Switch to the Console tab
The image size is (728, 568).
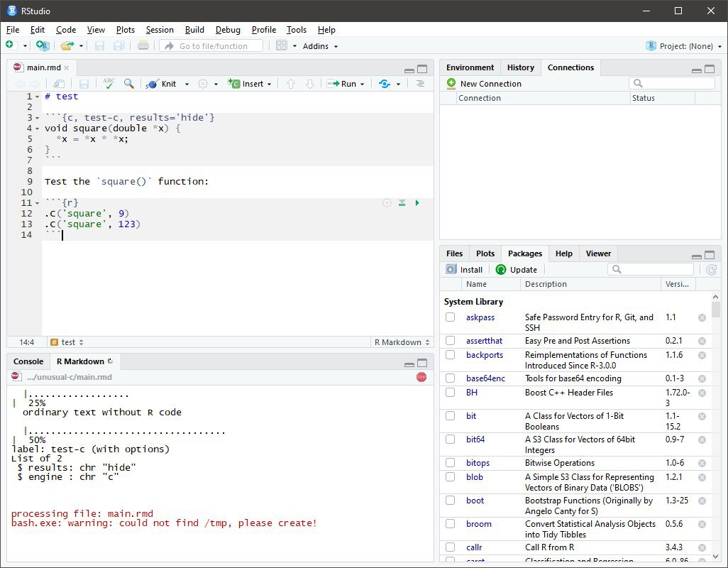click(x=28, y=361)
